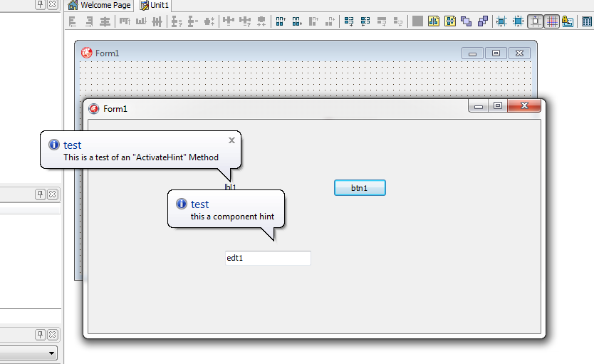The height and width of the screenshot is (364, 594).
Task: Select the Unit1 tab
Action: click(155, 5)
